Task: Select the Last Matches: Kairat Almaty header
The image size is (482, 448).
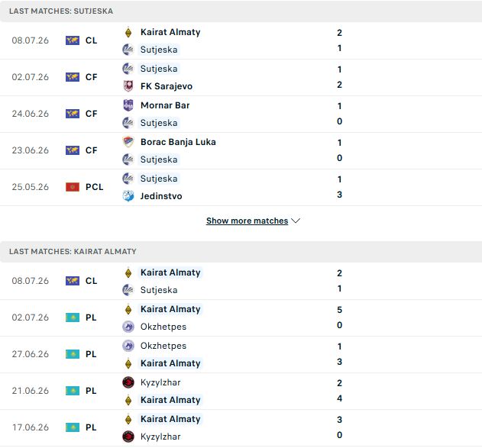Action: click(241, 252)
